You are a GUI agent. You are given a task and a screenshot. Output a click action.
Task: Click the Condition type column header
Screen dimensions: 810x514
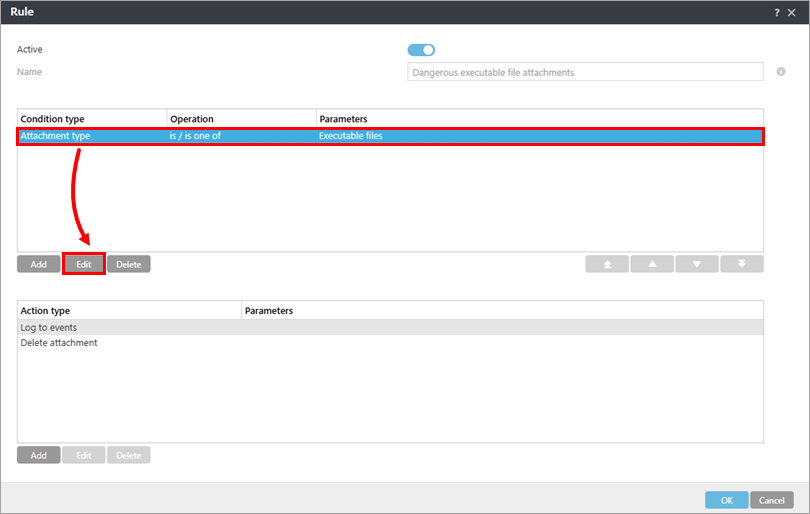pos(91,119)
